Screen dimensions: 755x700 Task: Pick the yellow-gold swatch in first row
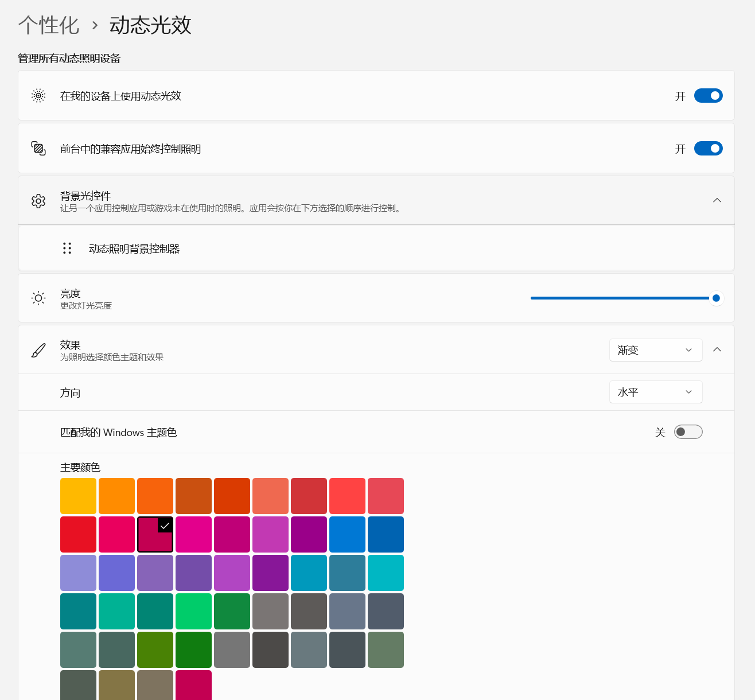point(78,496)
